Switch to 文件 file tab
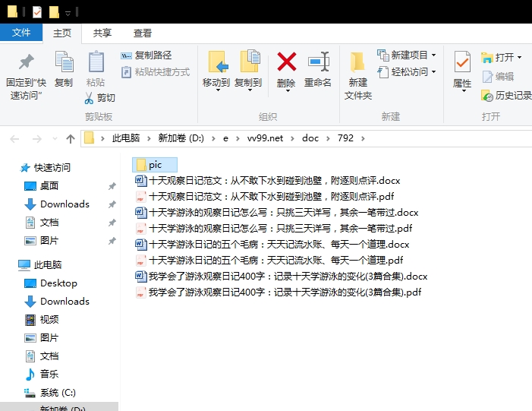Image resolution: width=532 pixels, height=411 pixels. coord(21,33)
